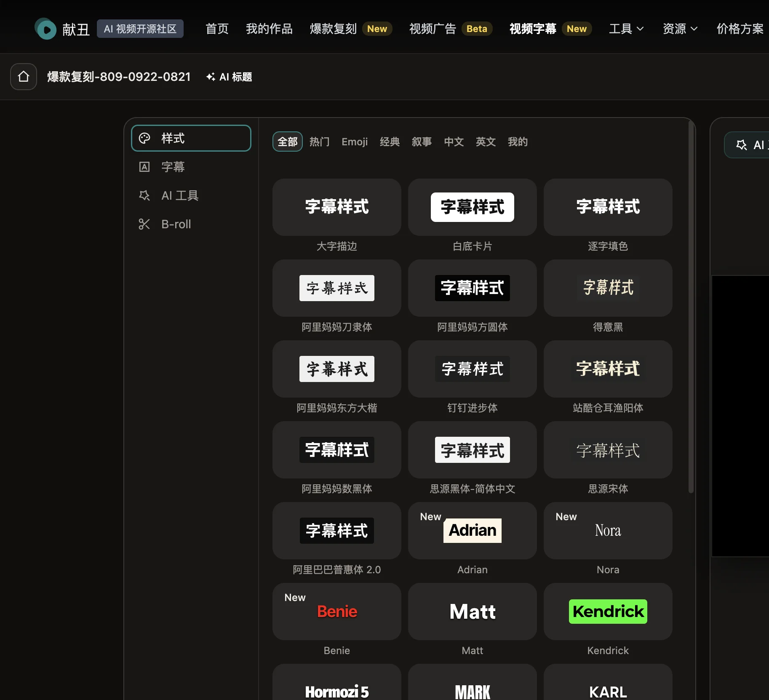Choose the Matt style card

click(x=473, y=612)
